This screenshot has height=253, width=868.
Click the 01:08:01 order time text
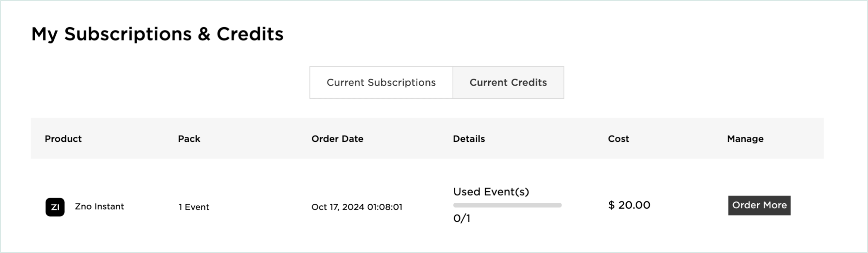pos(385,207)
